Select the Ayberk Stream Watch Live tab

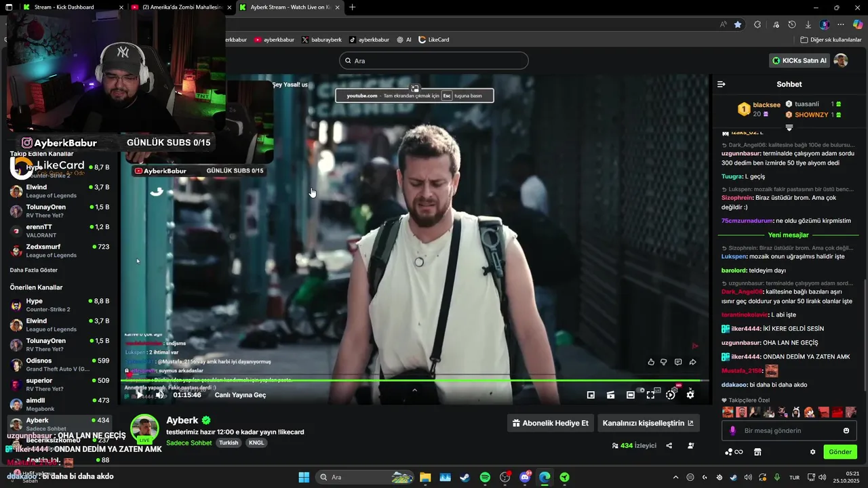(x=290, y=7)
